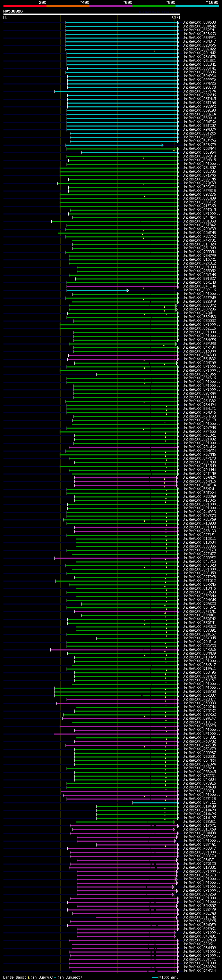
Task: Click the white query bar spanning 1 to 617
Action: pyautogui.click(x=92, y=14)
